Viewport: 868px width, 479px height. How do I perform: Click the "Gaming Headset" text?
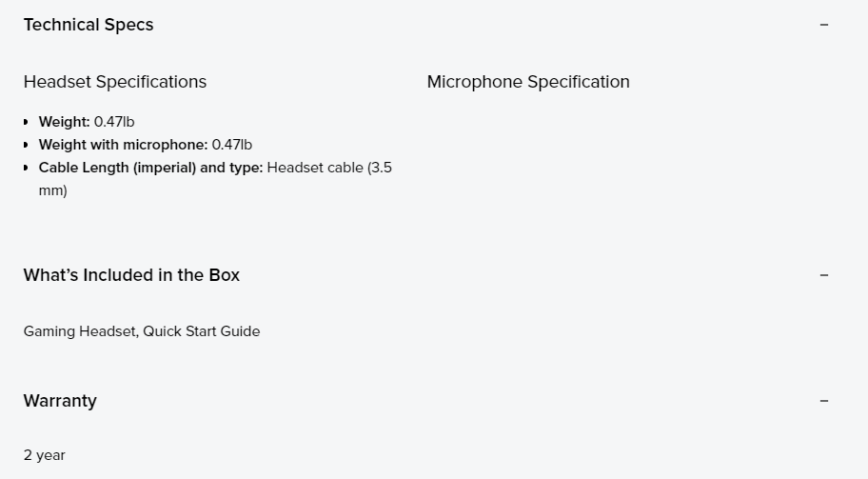[x=80, y=331]
